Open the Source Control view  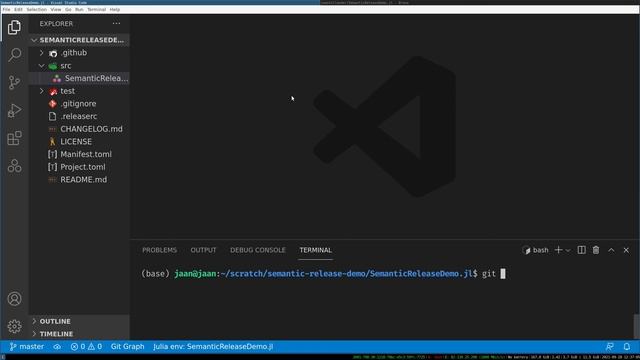click(x=14, y=82)
